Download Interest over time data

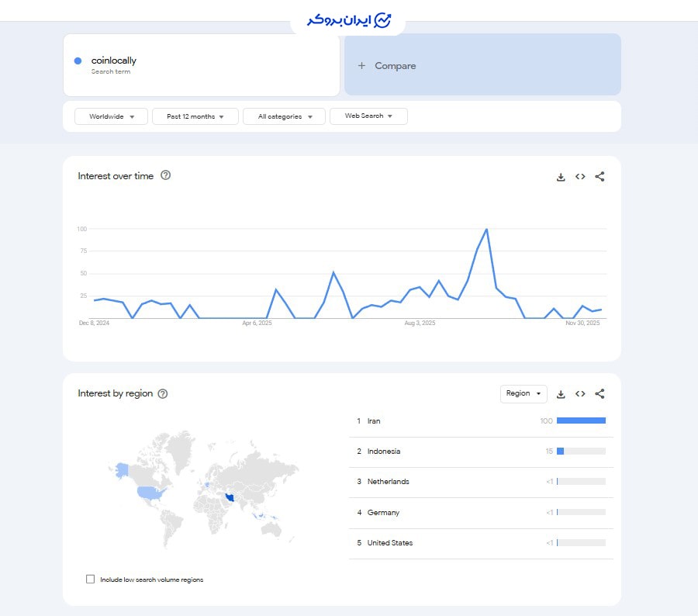click(561, 177)
